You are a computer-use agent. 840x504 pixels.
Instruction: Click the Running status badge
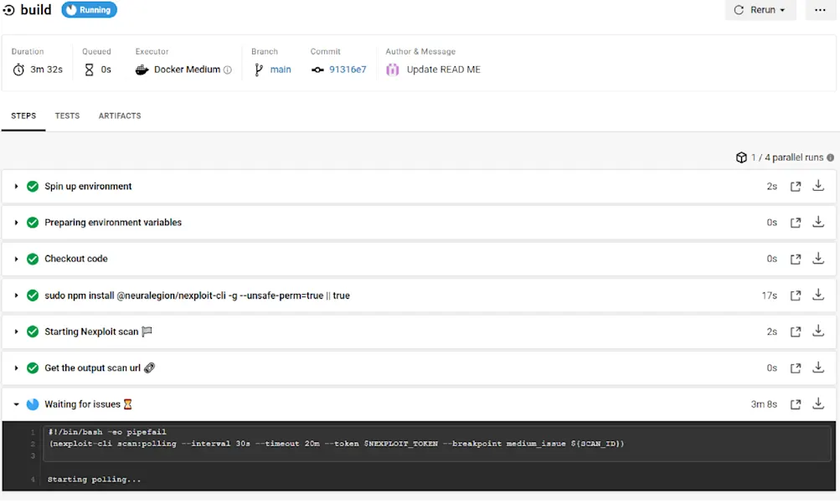[89, 10]
